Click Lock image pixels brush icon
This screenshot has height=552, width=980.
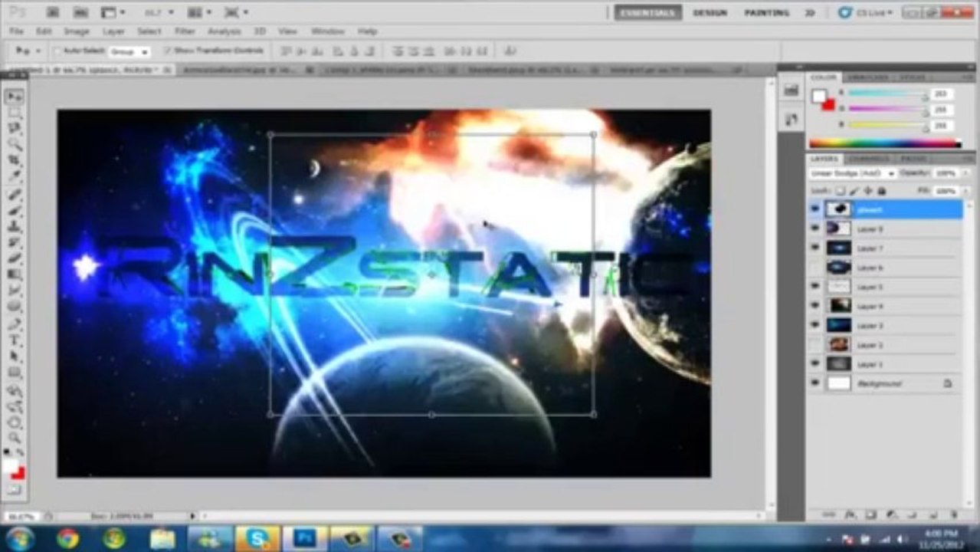[854, 190]
